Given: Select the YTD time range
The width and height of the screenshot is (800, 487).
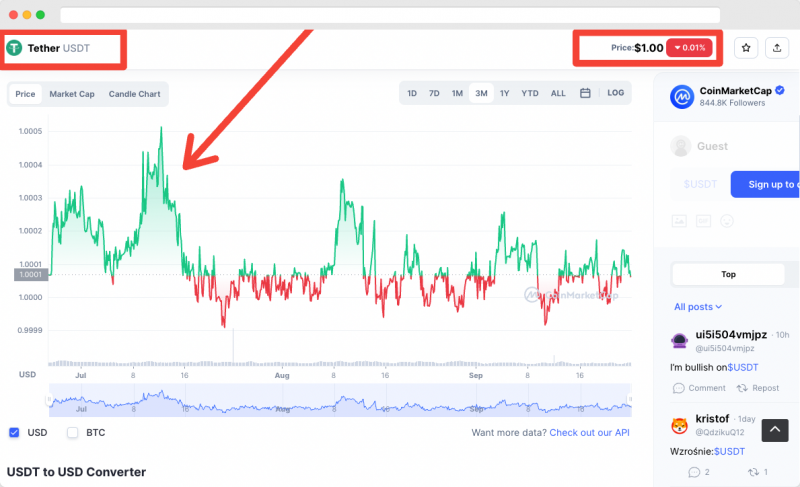Looking at the screenshot, I should tap(530, 93).
